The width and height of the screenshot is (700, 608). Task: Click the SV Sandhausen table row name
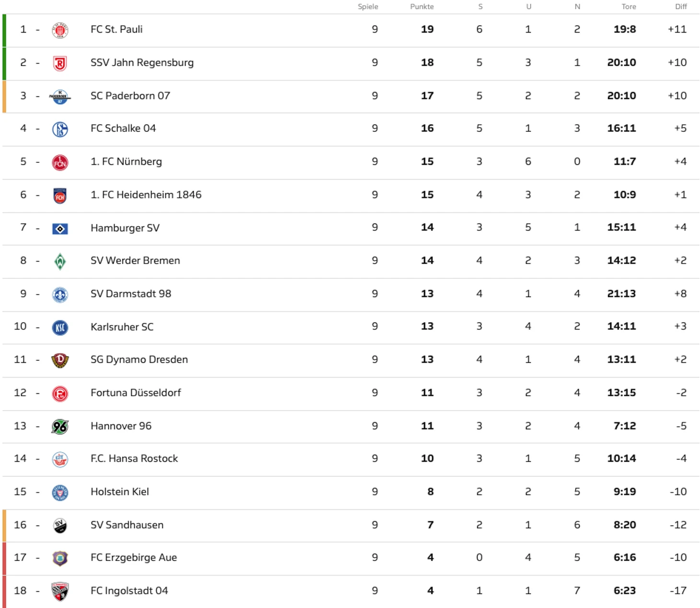[x=127, y=525]
